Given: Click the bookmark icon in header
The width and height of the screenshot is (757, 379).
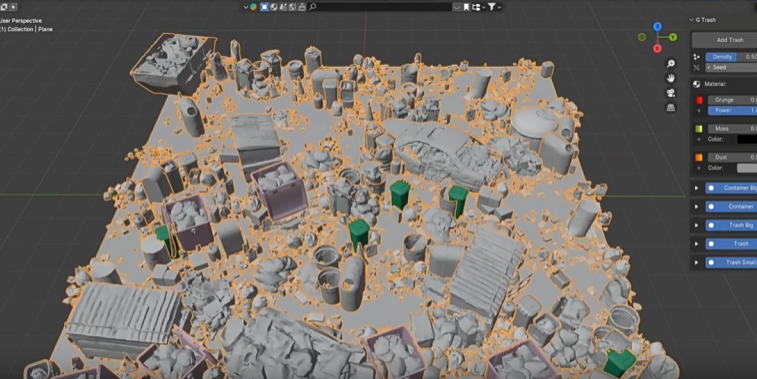Looking at the screenshot, I should click(466, 7).
